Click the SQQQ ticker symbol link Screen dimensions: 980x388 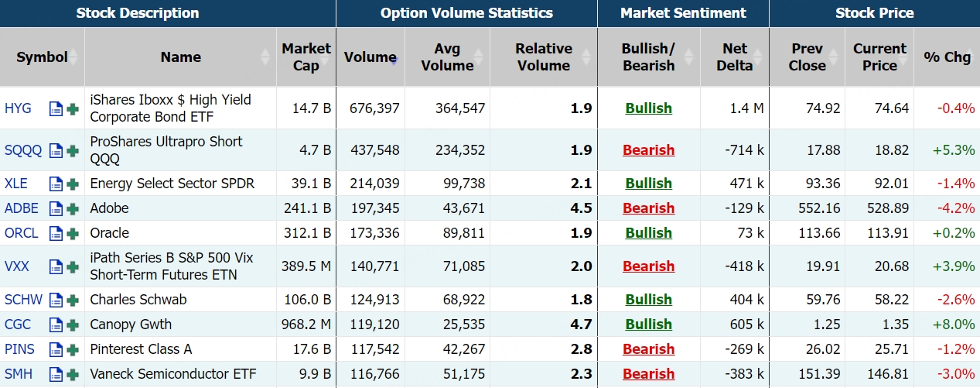tap(23, 150)
